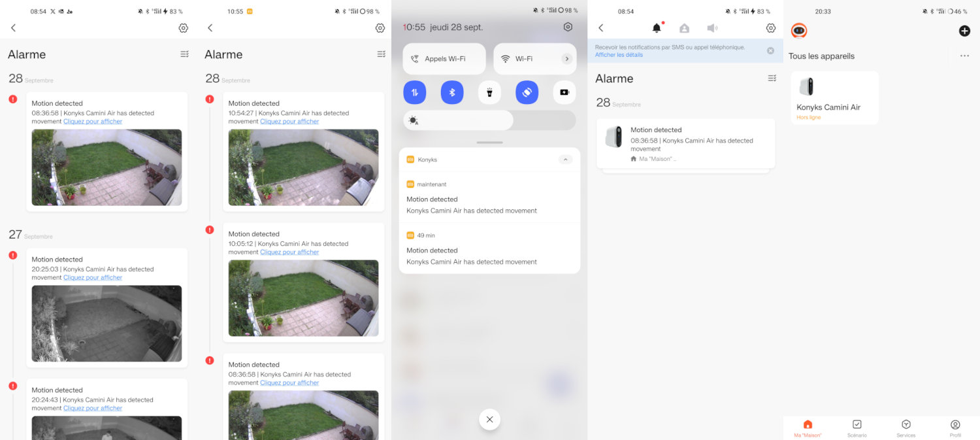Image resolution: width=980 pixels, height=440 pixels.
Task: Open list filter icon on Alarme screen with SMS banner
Action: 772,78
